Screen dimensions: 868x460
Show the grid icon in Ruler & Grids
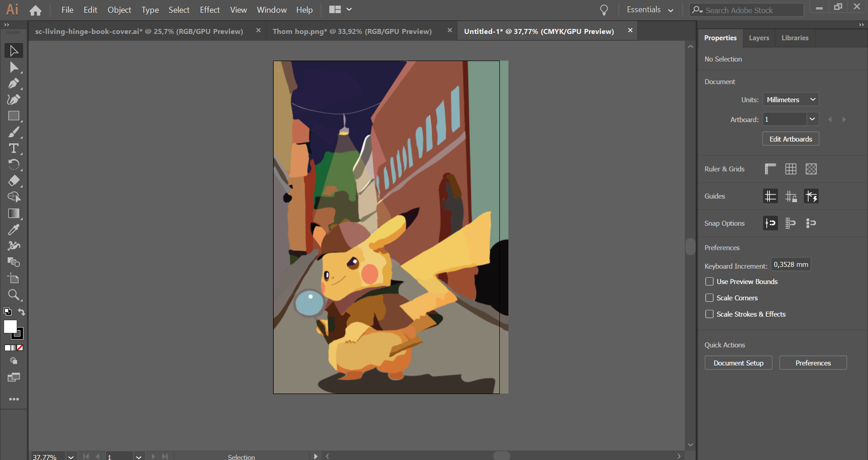pos(791,169)
